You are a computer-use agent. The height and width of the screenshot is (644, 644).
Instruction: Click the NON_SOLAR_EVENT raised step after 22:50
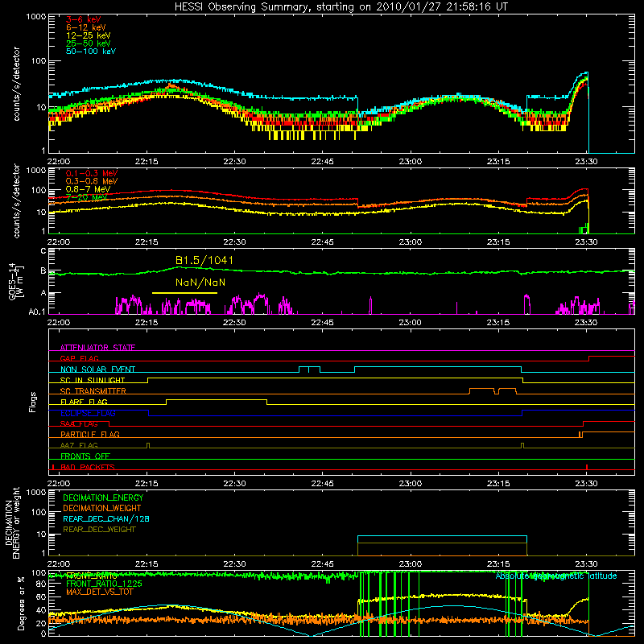pos(438,367)
